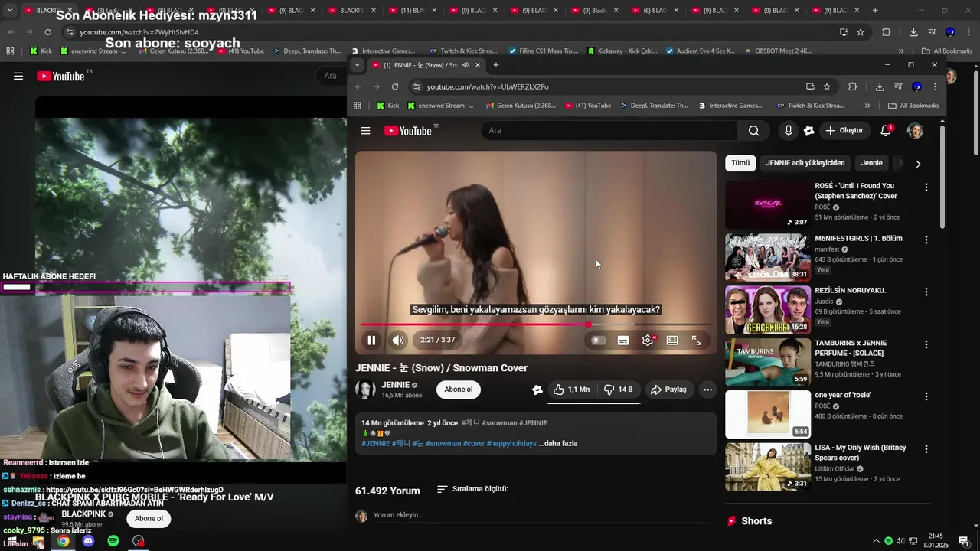This screenshot has height=551, width=980.
Task: Select the JENNIE adlı yükleyiciden chip
Action: 805,163
